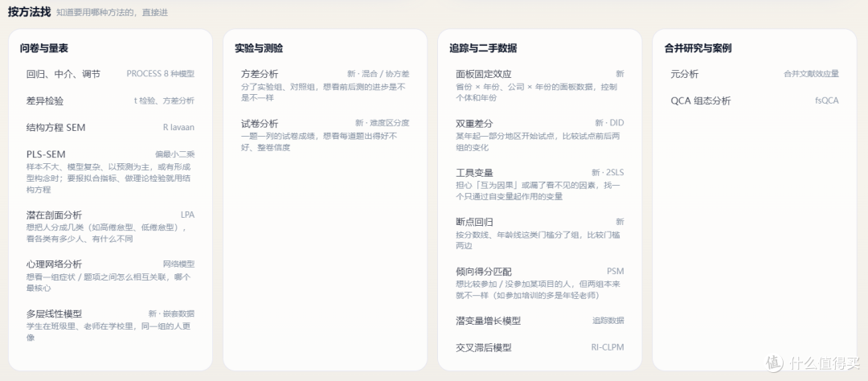This screenshot has width=868, height=381.
Task: Click the 双重差分 description about 试点
Action: pos(538,141)
